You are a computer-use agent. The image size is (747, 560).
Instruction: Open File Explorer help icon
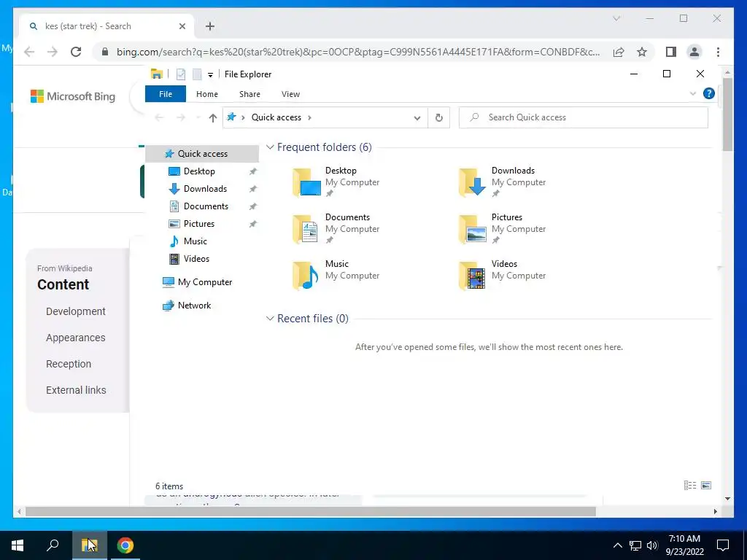[709, 93]
